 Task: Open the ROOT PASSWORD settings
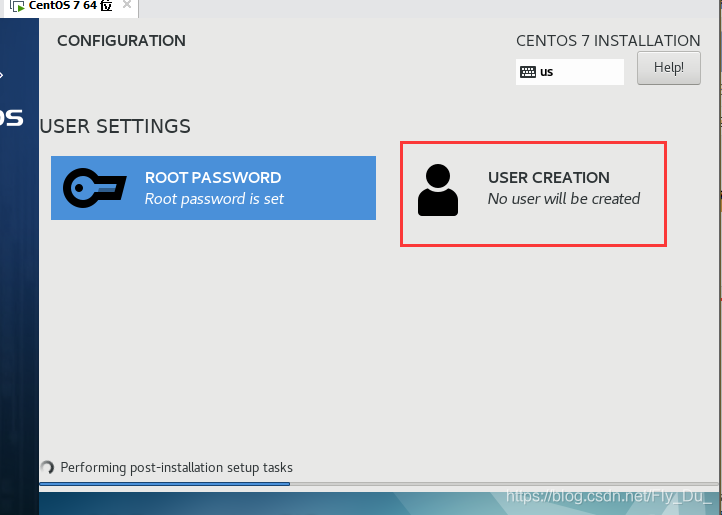click(x=213, y=188)
